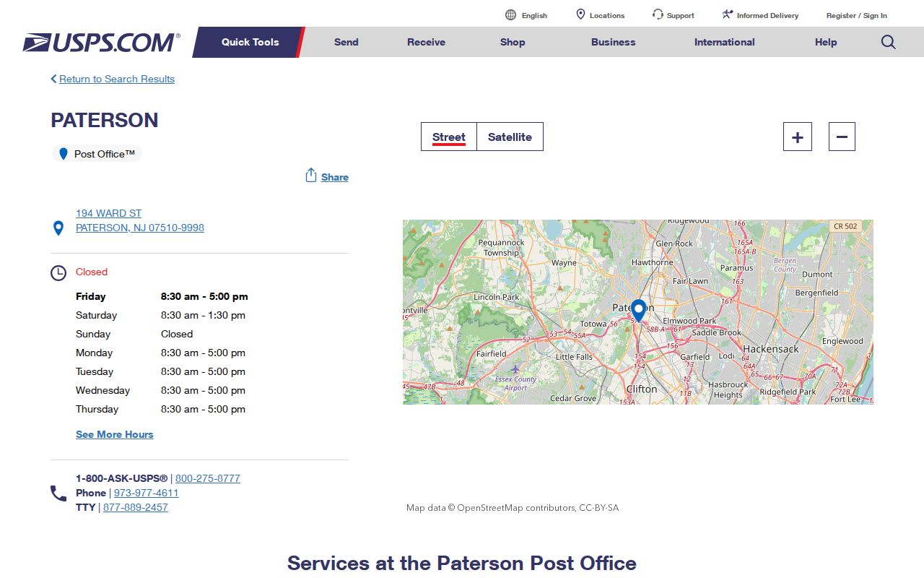Open the search magnifier icon
924x578 pixels.
pos(889,42)
